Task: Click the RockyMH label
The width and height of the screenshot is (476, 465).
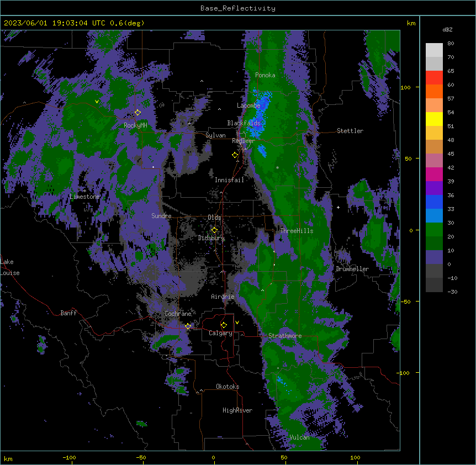Action: [x=135, y=125]
